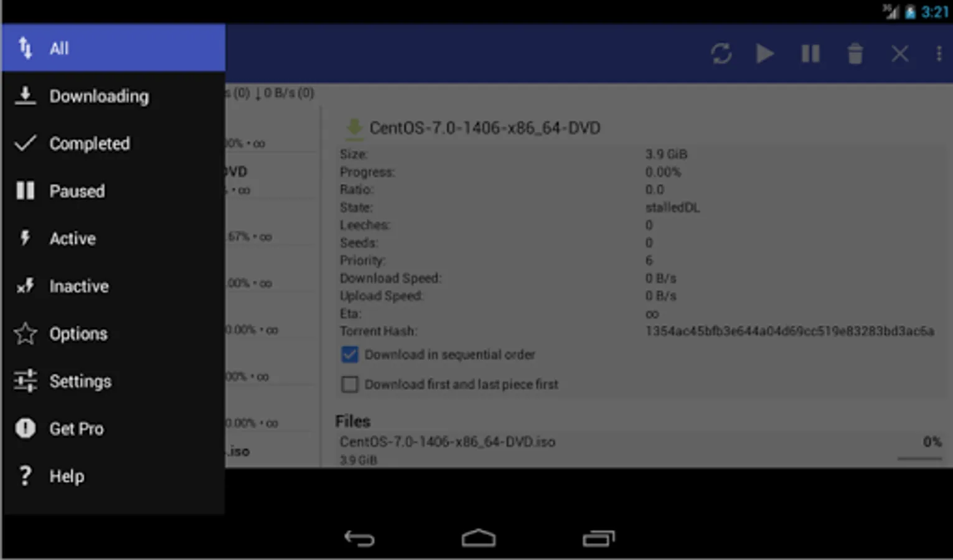Viewport: 953px width, 560px height.
Task: Click the CentOS-7.0-1406-x86_64-DVD torrent title
Action: click(485, 128)
